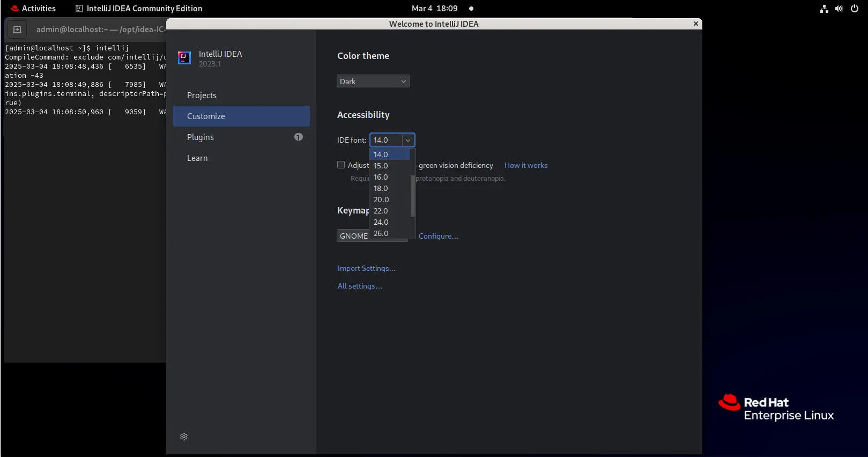
Task: Click the volume icon in top bar
Action: pyautogui.click(x=839, y=9)
